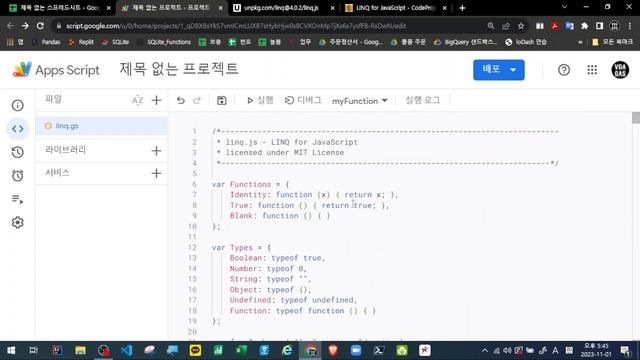The image size is (640, 360).
Task: Click the code line 'var Functions = {'
Action: [x=250, y=184]
